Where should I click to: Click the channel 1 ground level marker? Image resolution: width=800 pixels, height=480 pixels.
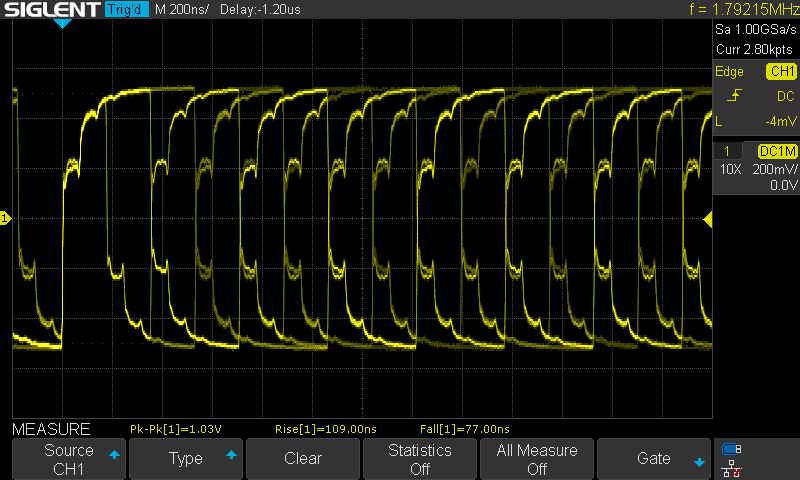[5, 218]
